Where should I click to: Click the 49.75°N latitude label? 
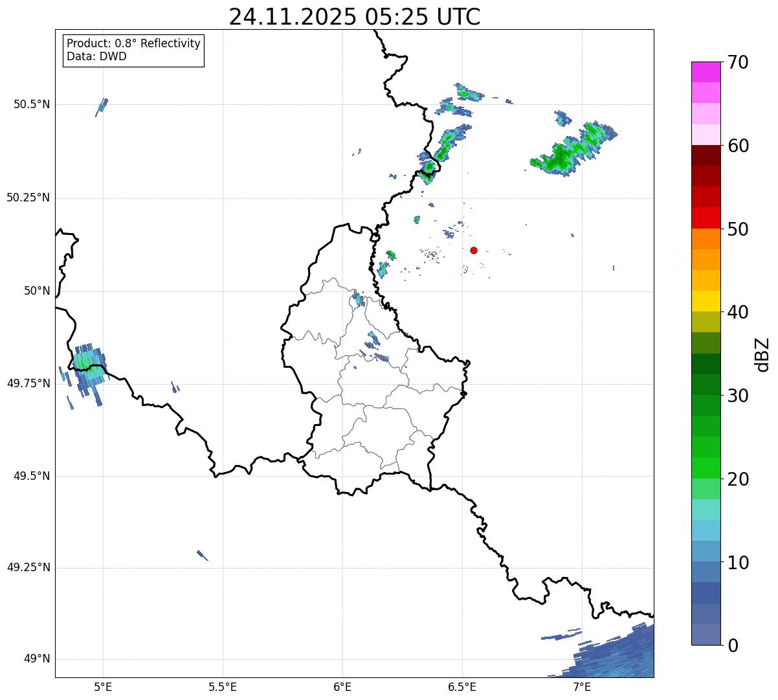(x=28, y=383)
